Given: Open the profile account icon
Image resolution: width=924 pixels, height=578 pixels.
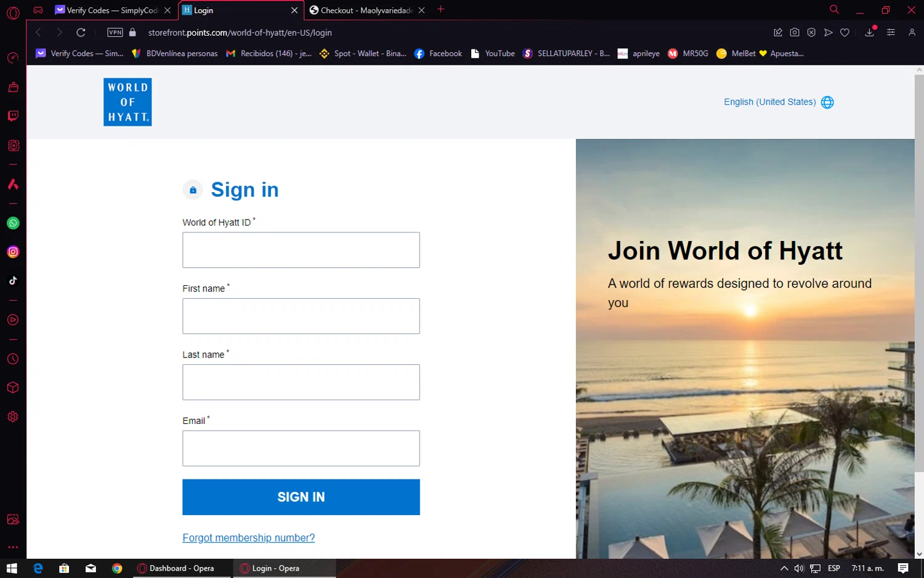Looking at the screenshot, I should click(x=912, y=32).
